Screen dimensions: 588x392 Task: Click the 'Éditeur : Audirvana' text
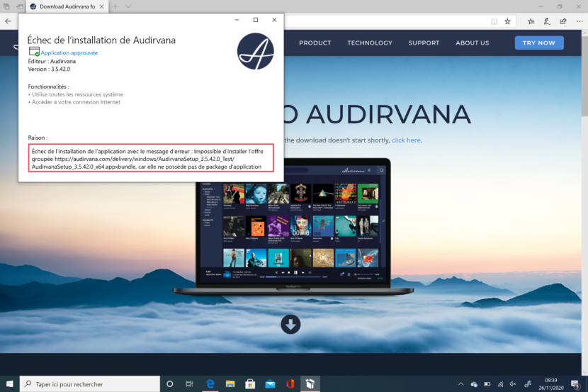click(x=52, y=61)
